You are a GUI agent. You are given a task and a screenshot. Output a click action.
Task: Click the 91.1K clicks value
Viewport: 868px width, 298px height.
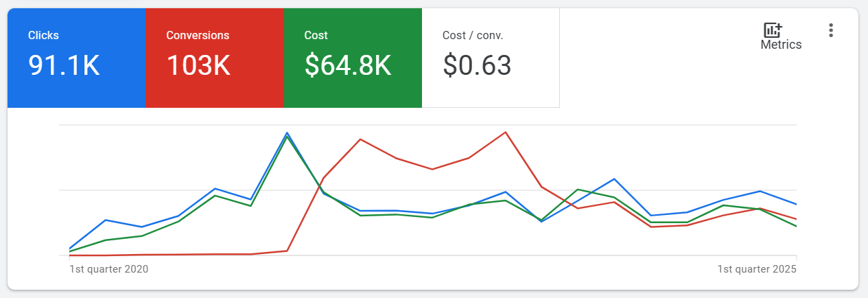64,65
